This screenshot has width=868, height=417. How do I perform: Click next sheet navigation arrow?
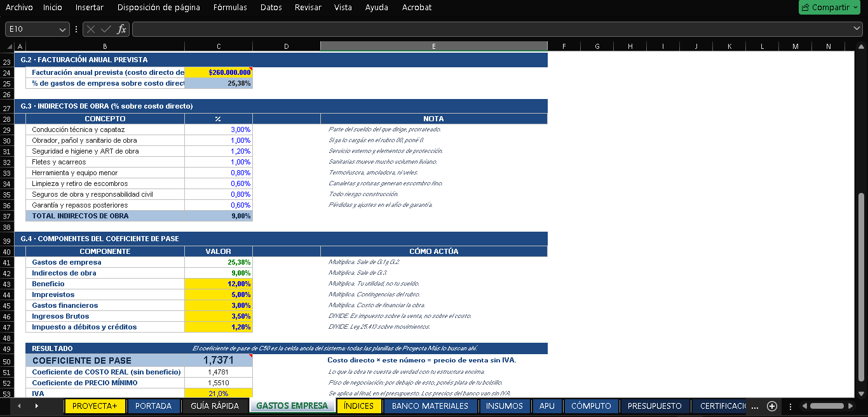(36, 406)
